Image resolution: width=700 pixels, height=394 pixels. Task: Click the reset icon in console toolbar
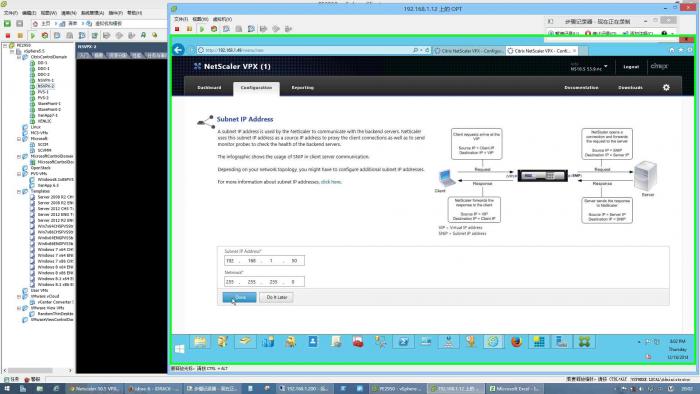pos(214,29)
